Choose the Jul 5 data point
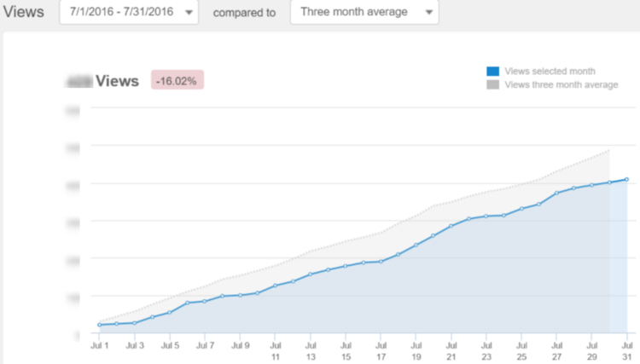 click(x=170, y=312)
